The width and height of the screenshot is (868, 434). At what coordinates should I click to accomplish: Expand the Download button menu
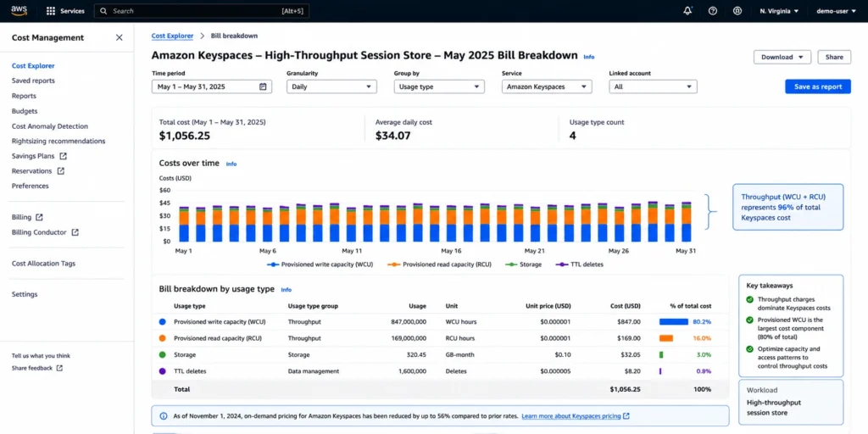782,57
